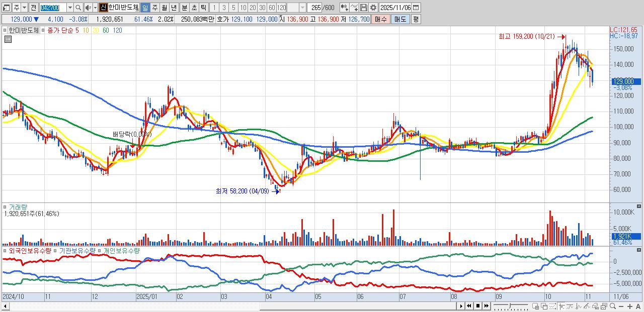This screenshot has height=312, width=644.
Task: Click the 기관보유수량 legend label
Action: [77, 250]
